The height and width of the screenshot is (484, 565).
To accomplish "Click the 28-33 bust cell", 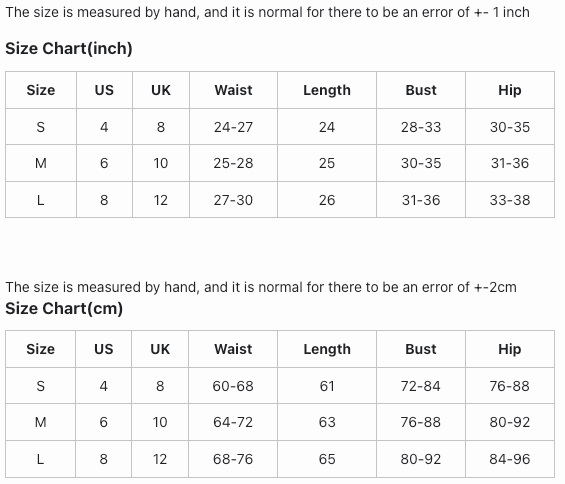I will (421, 127).
